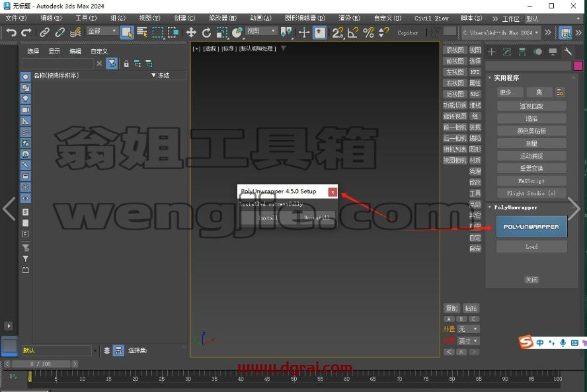This screenshot has width=587, height=392.
Task: Open Select by Name list icon
Action: coord(142,32)
